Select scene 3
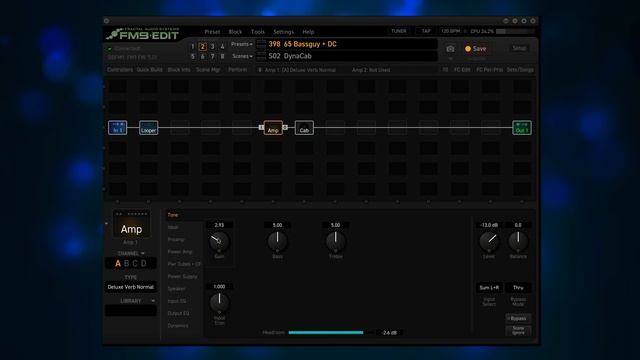The height and width of the screenshot is (360, 640). (212, 47)
